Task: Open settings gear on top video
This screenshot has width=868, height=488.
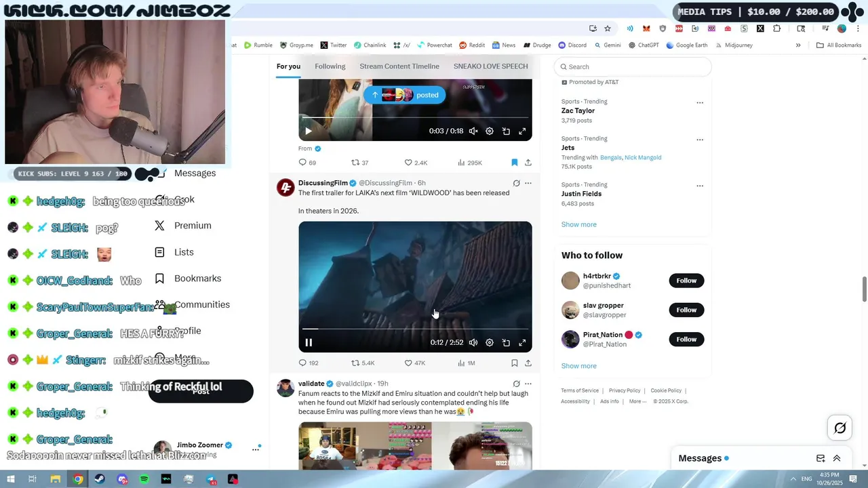Action: tap(490, 131)
